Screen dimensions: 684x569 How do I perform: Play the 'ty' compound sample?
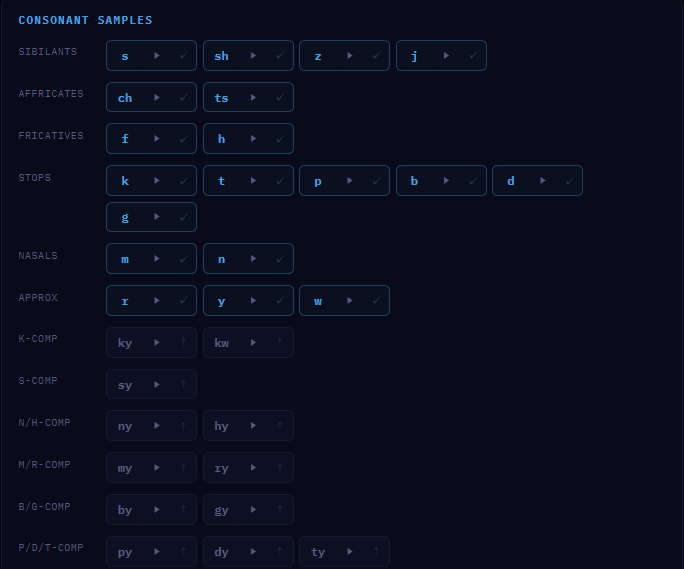tap(349, 552)
